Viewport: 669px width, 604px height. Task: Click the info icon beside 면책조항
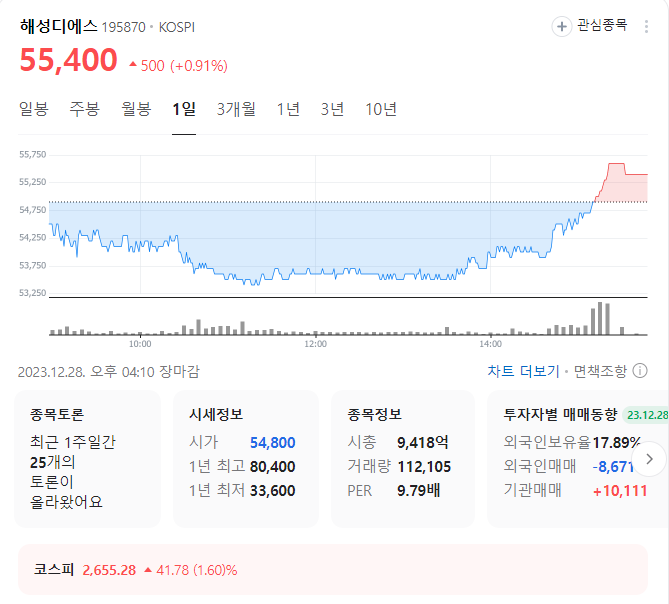640,371
